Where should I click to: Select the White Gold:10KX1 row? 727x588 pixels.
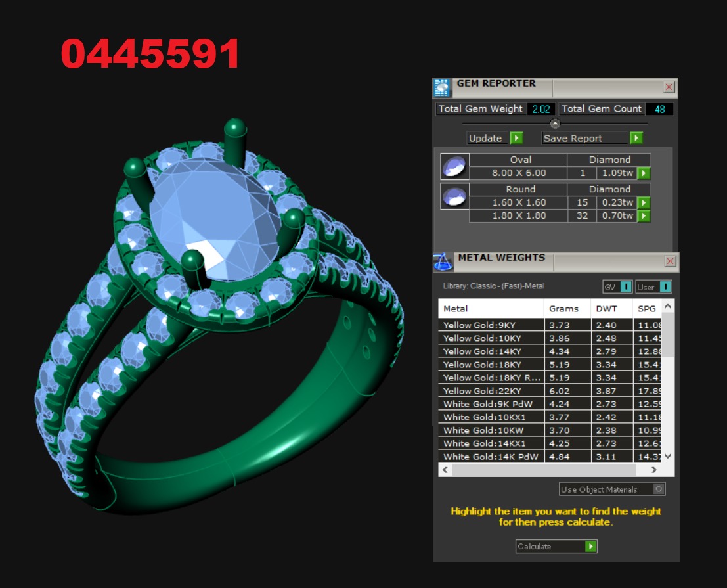point(550,417)
